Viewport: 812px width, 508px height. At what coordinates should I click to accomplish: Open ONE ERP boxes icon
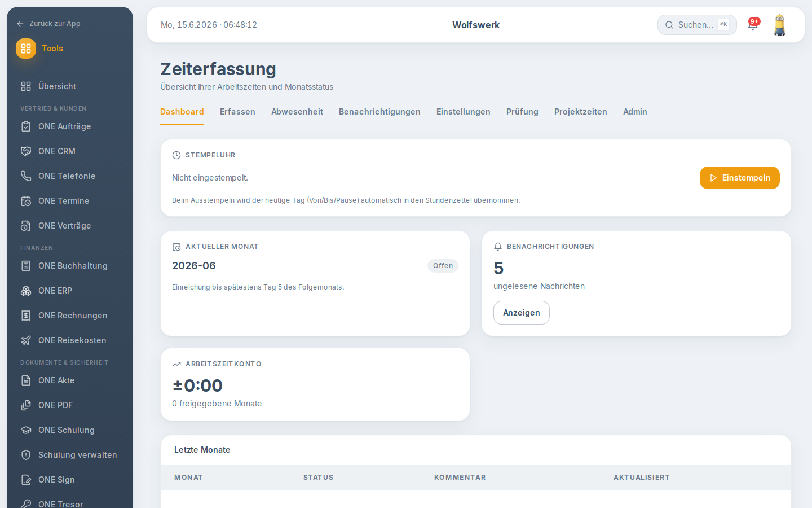[x=26, y=291]
